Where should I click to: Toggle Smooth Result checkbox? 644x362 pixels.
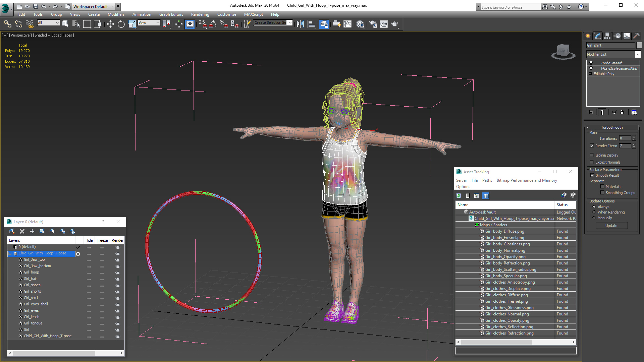pos(592,175)
